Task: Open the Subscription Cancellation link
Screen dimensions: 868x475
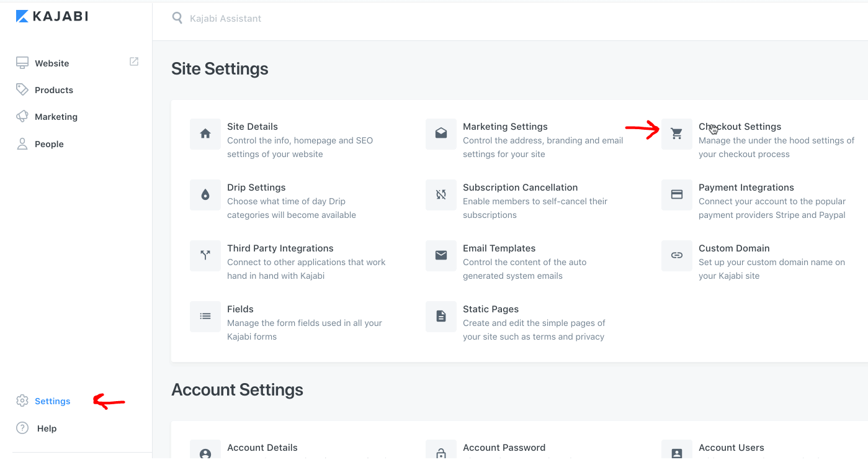Action: (x=520, y=188)
